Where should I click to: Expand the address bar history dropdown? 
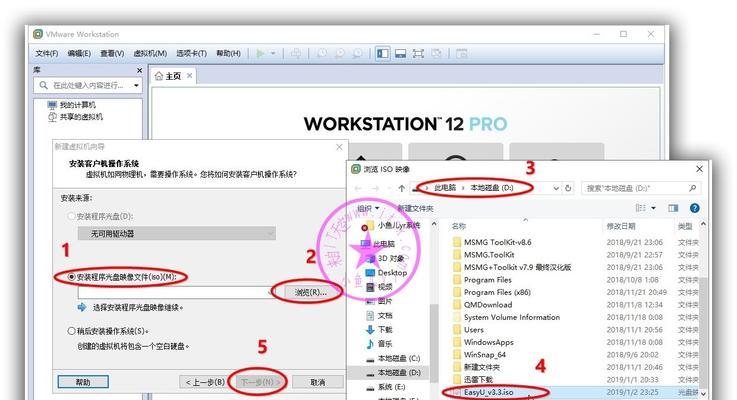556,188
